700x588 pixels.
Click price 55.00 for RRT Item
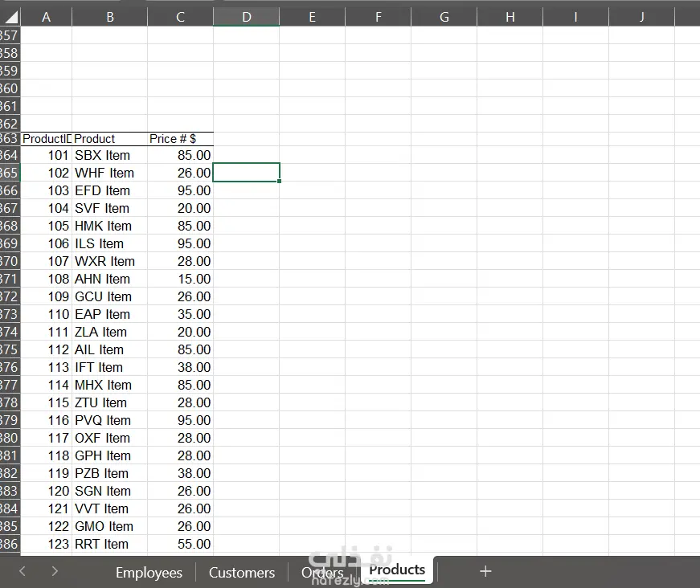pos(180,544)
